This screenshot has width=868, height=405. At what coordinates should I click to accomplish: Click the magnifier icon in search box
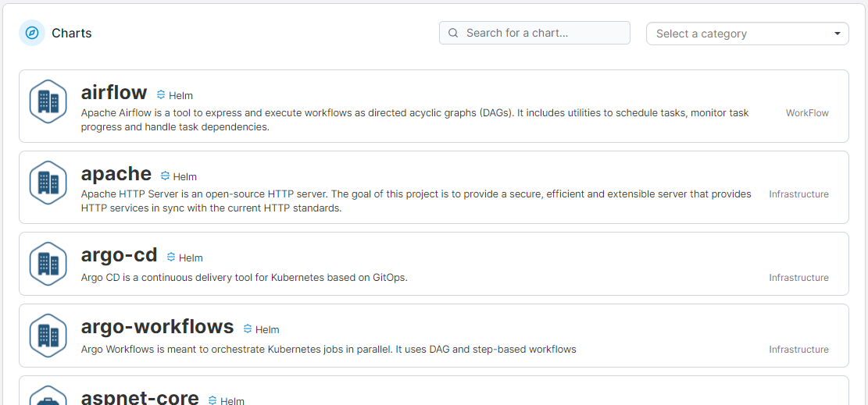point(453,33)
